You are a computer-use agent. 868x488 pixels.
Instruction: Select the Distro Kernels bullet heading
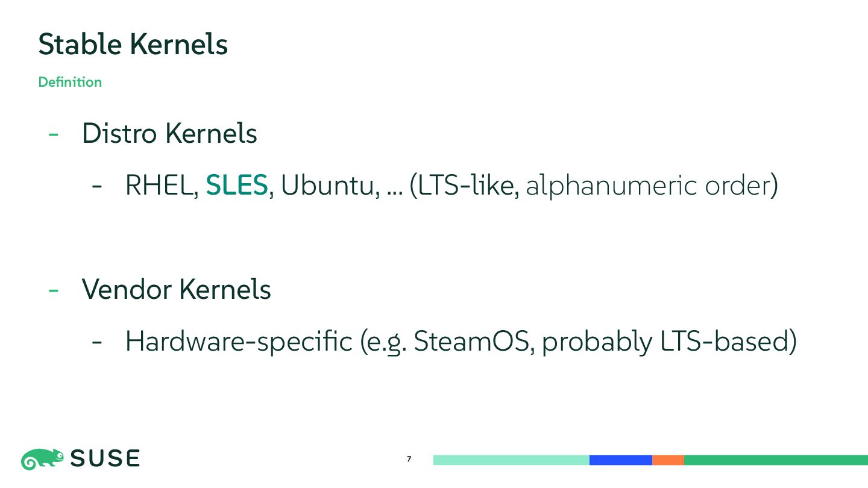coord(169,134)
